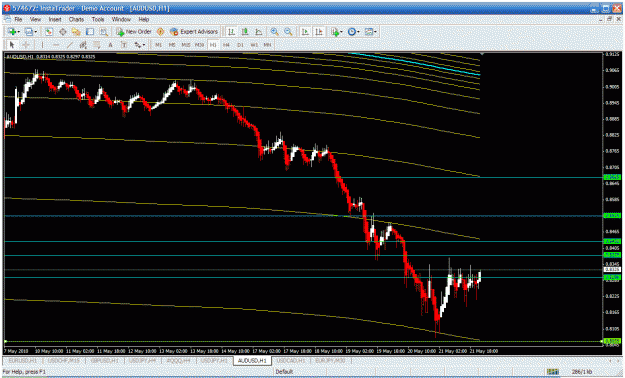Open the Periods clock dropdown

pyautogui.click(x=354, y=32)
